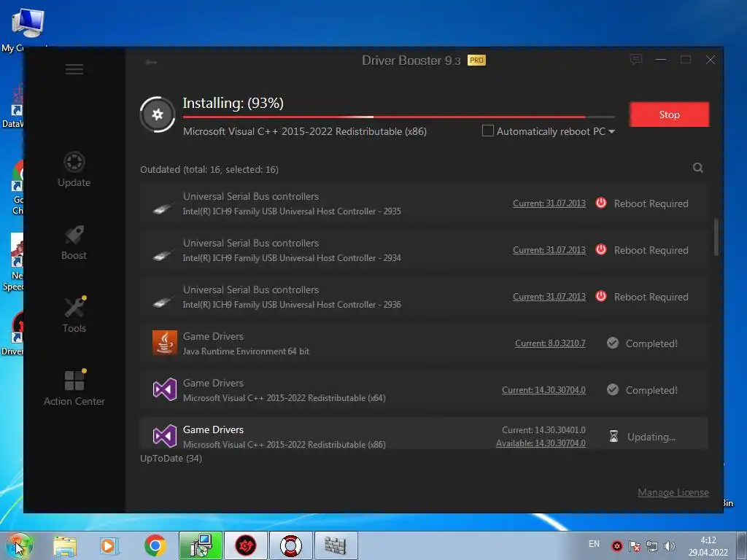Click the driver list vertical scrollbar
The height and width of the screenshot is (560, 747).
point(716,237)
